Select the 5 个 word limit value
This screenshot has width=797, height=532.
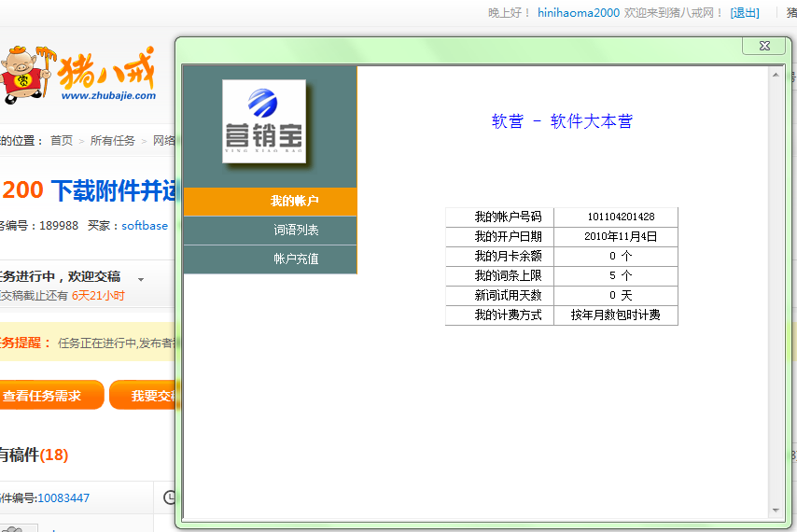(x=616, y=276)
